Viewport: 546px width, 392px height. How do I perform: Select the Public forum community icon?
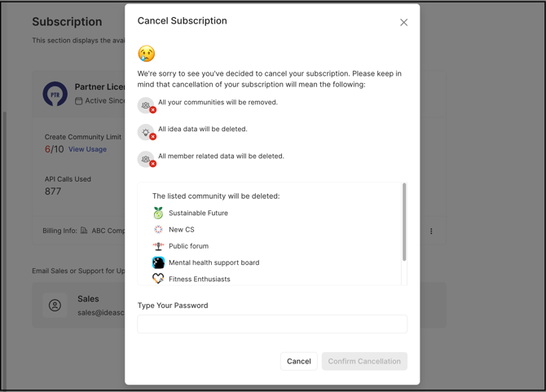pyautogui.click(x=158, y=246)
